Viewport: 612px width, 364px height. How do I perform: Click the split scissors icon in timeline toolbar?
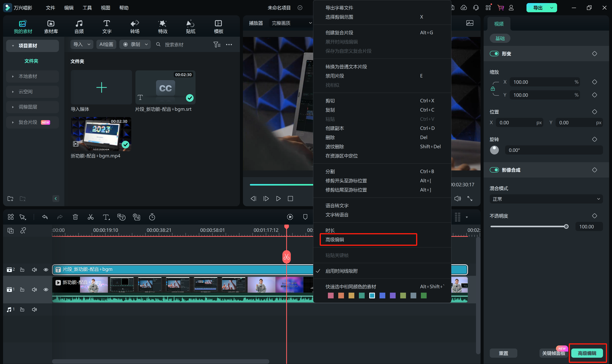pyautogui.click(x=90, y=217)
